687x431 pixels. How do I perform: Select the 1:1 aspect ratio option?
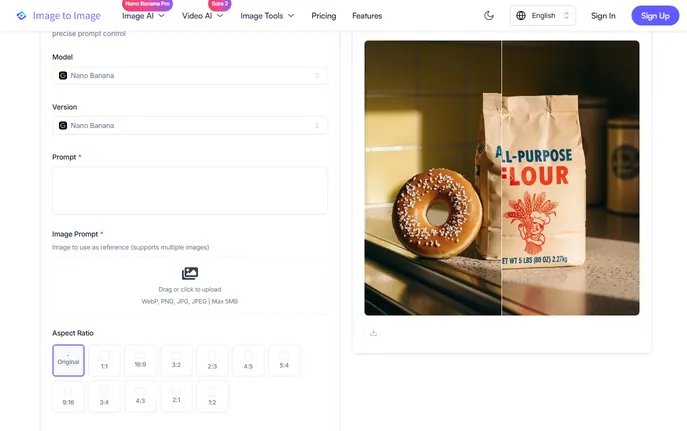coord(104,360)
